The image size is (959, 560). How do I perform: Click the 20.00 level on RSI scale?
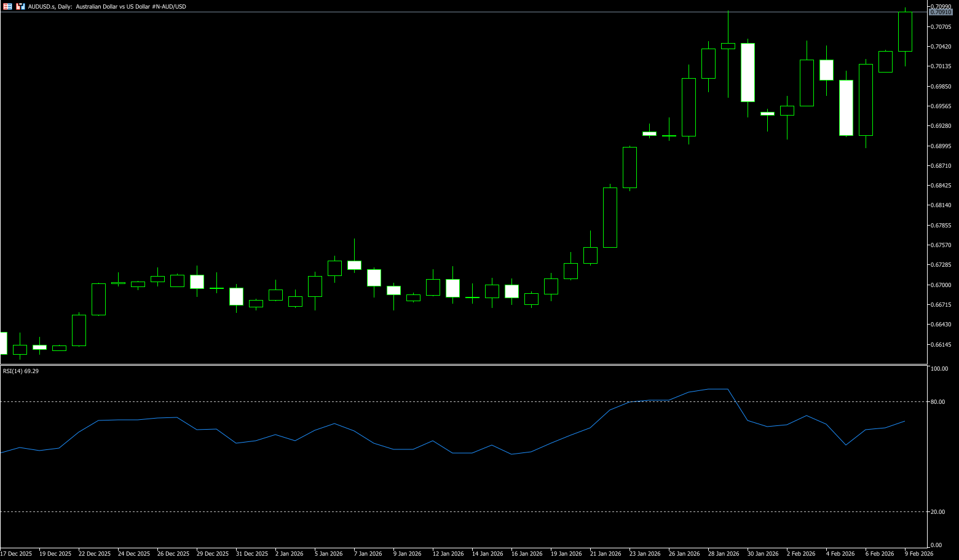pos(938,512)
